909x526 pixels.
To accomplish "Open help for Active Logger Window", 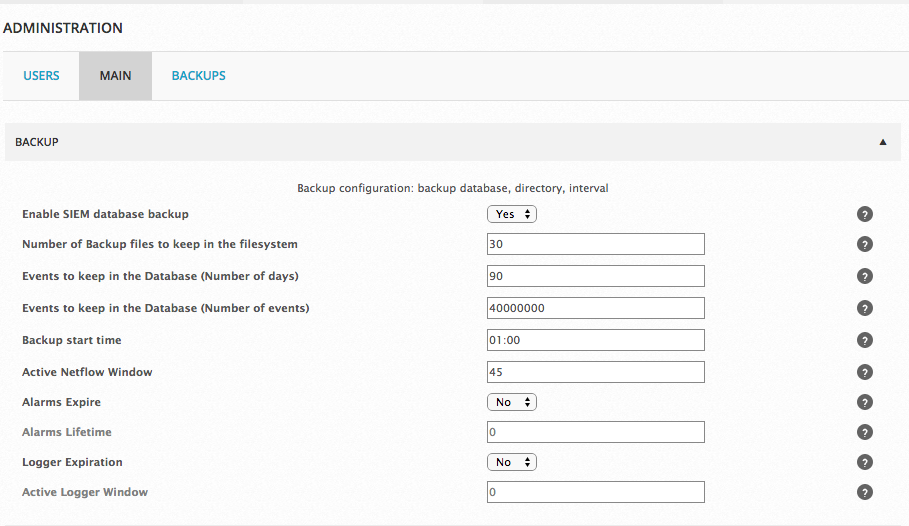I will (x=864, y=492).
